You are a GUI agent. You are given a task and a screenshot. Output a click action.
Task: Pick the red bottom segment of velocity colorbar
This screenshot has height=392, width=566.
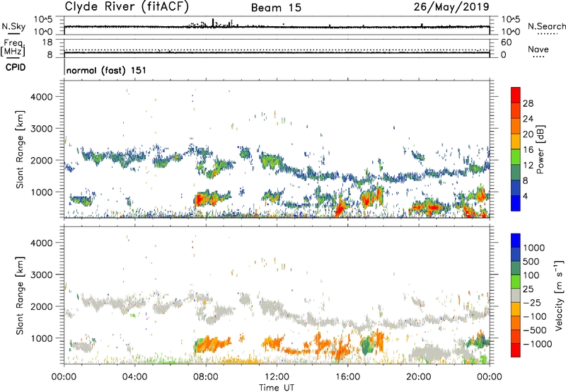pos(516,351)
